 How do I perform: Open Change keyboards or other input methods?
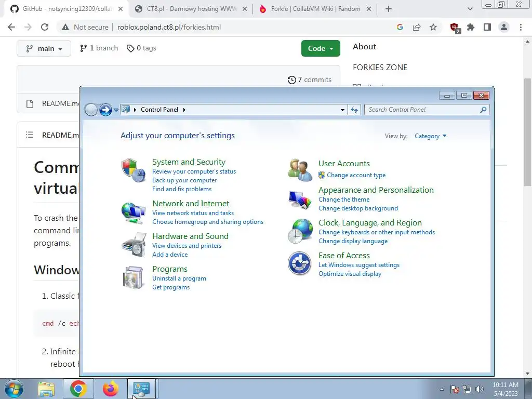coord(377,232)
